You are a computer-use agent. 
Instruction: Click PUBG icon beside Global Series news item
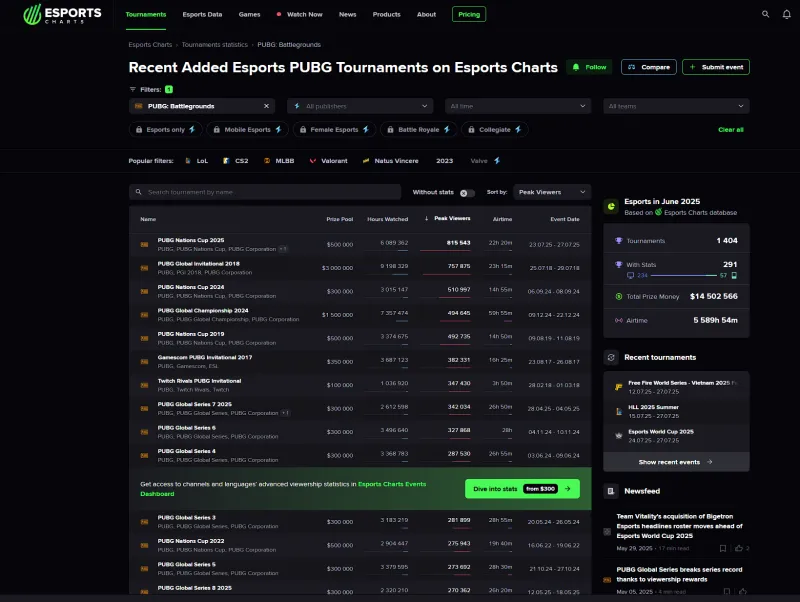607,580
